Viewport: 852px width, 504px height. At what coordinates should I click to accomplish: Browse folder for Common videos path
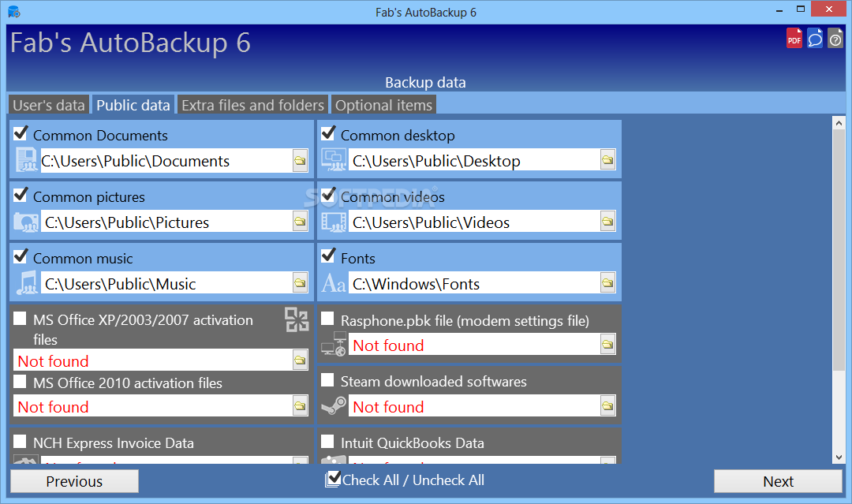(607, 222)
